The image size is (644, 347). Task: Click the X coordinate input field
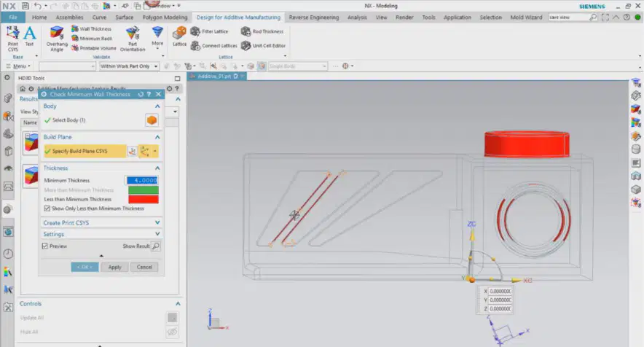[500, 291]
